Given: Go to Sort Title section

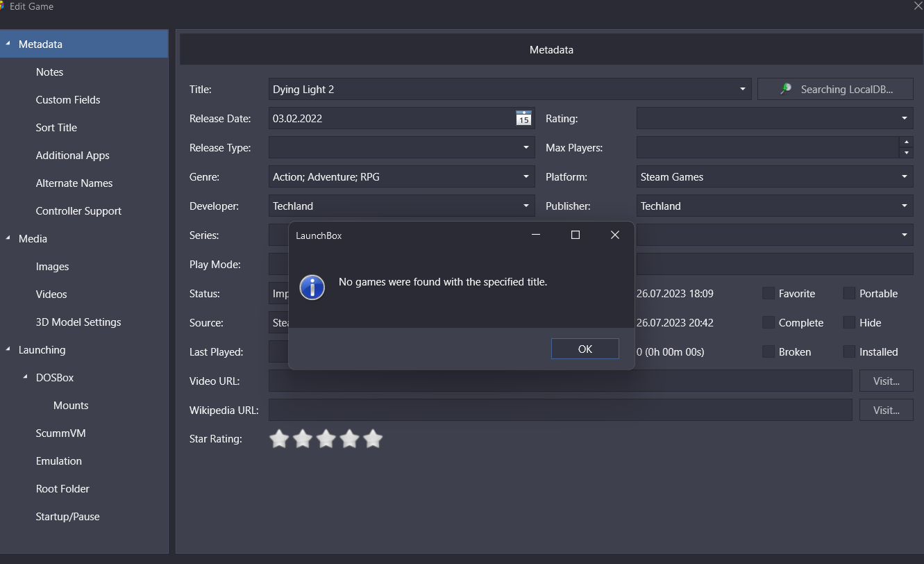Looking at the screenshot, I should [56, 127].
